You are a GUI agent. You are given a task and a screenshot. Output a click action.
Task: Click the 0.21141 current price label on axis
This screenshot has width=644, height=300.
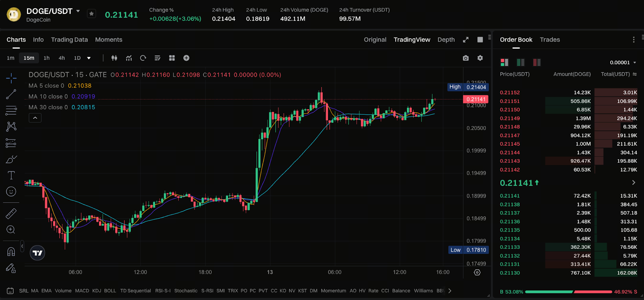[x=476, y=99]
